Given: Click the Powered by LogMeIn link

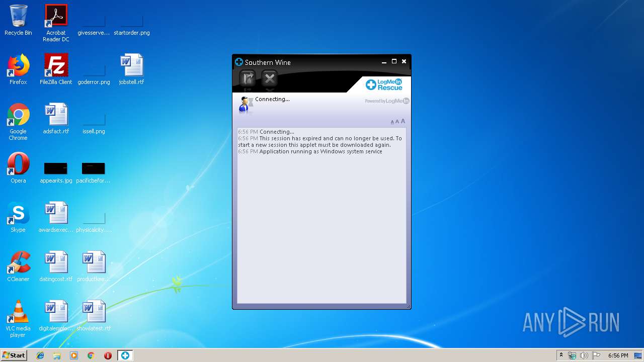Looking at the screenshot, I should coord(387,101).
